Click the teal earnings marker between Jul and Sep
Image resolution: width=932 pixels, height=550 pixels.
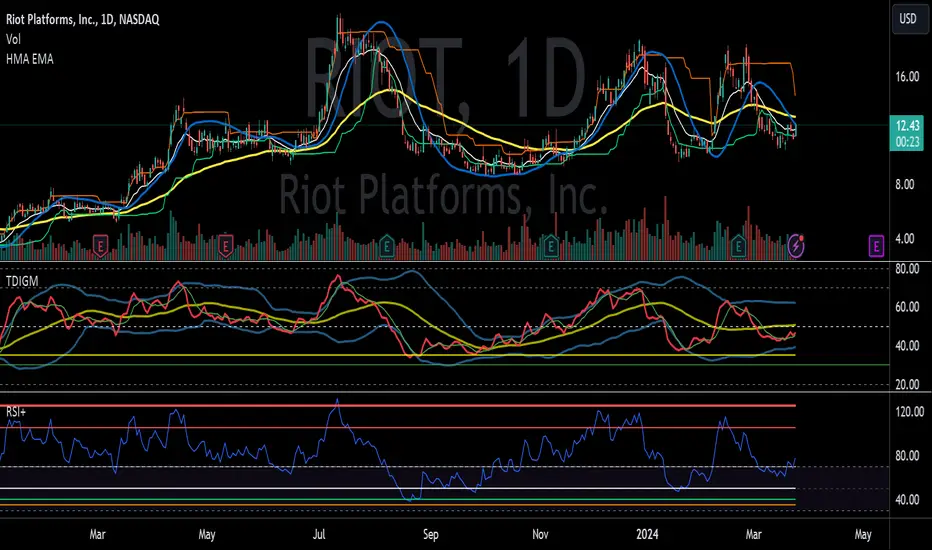(386, 246)
